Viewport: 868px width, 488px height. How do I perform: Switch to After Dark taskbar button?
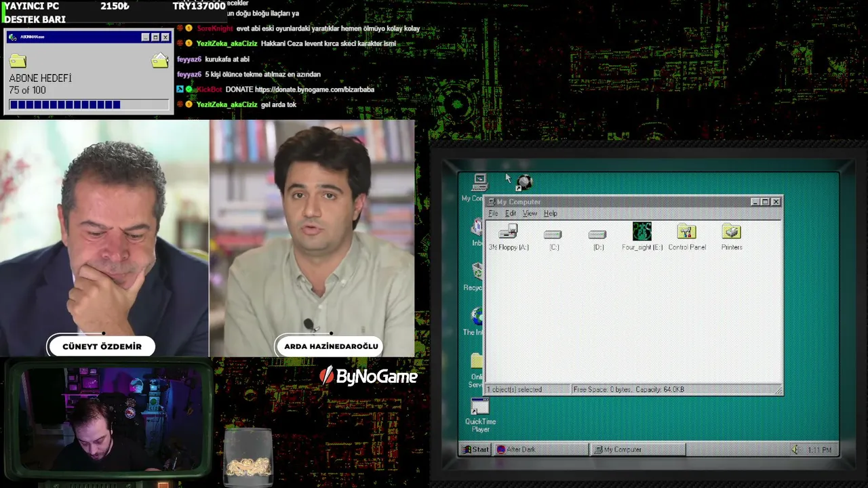(541, 449)
